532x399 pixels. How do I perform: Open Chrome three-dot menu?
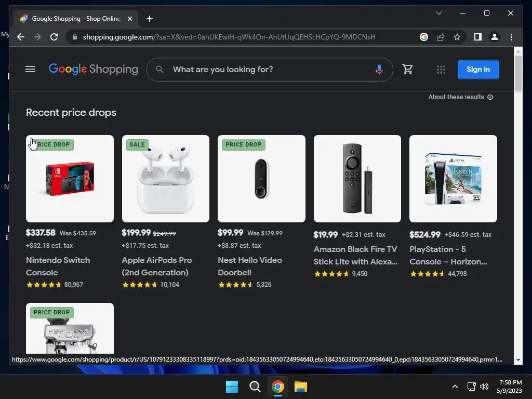[511, 37]
